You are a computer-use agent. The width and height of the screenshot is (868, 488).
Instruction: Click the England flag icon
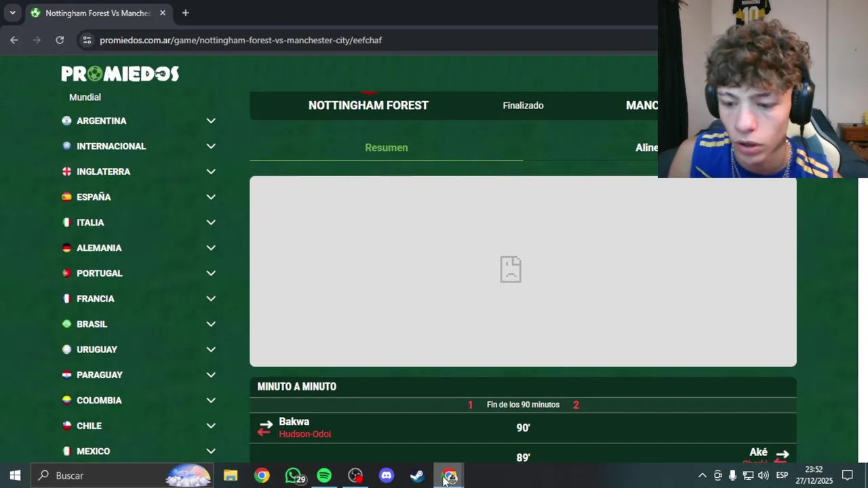(66, 171)
